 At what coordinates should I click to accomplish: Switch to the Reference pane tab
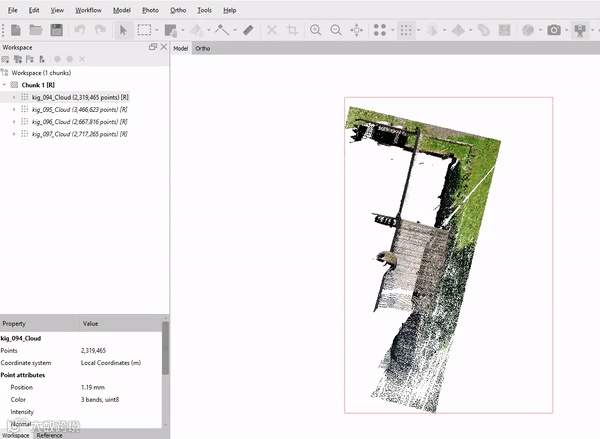click(x=50, y=435)
